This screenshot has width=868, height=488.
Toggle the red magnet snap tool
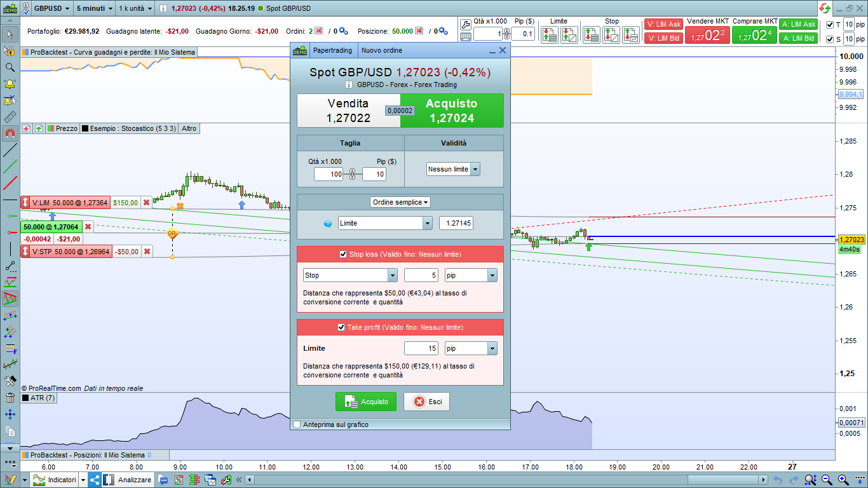click(10, 134)
